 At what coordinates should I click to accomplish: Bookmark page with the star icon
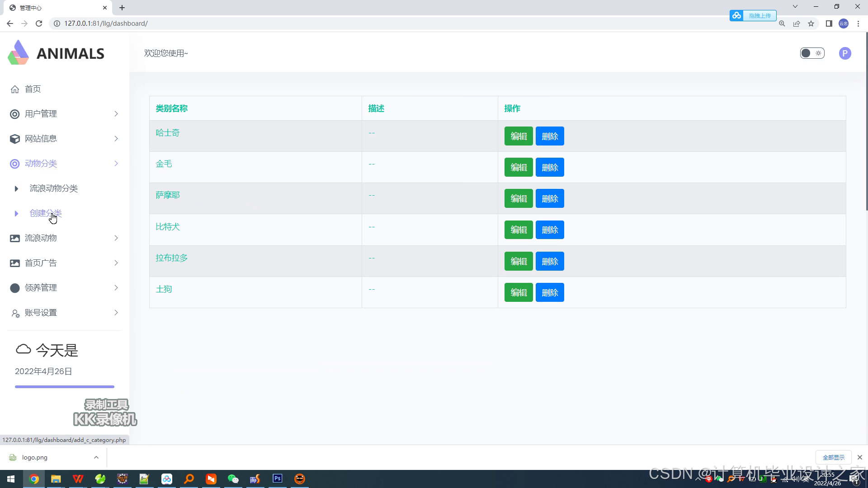point(811,23)
